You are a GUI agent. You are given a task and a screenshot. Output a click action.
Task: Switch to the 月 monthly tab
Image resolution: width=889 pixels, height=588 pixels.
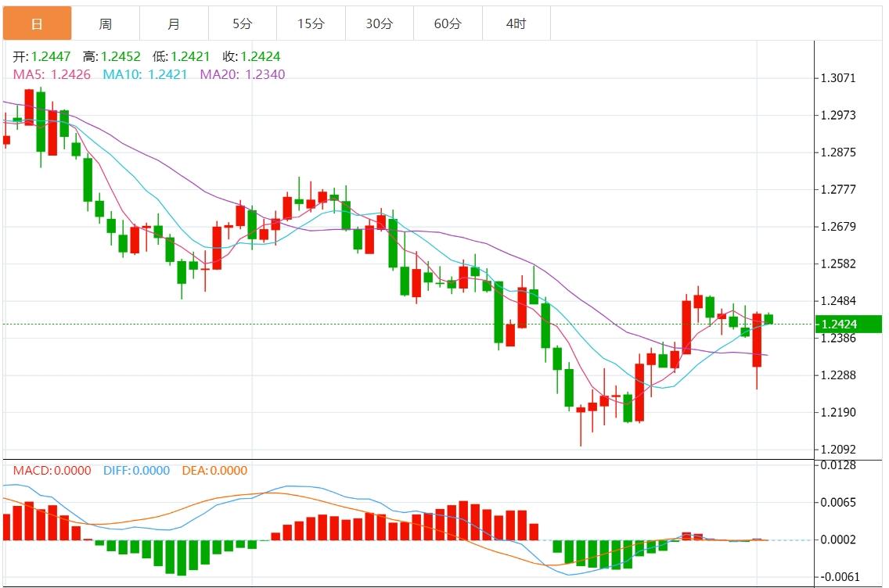pyautogui.click(x=174, y=23)
